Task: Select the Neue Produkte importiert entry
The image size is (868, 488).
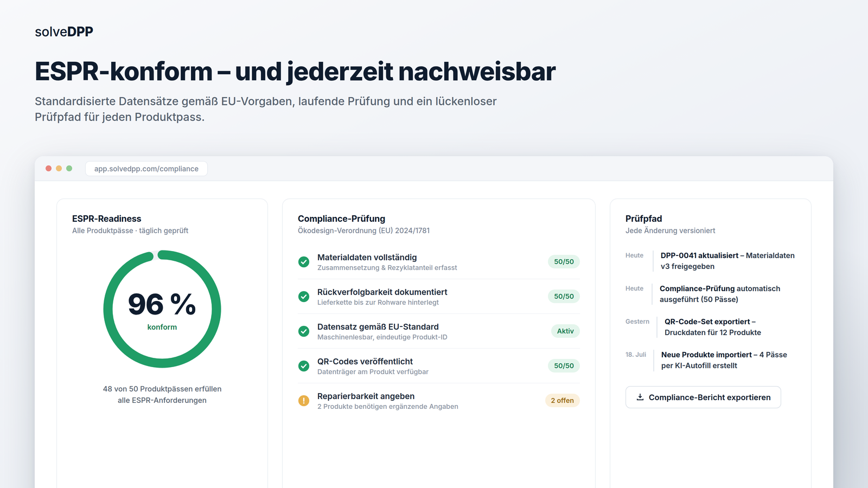Action: tap(710, 360)
